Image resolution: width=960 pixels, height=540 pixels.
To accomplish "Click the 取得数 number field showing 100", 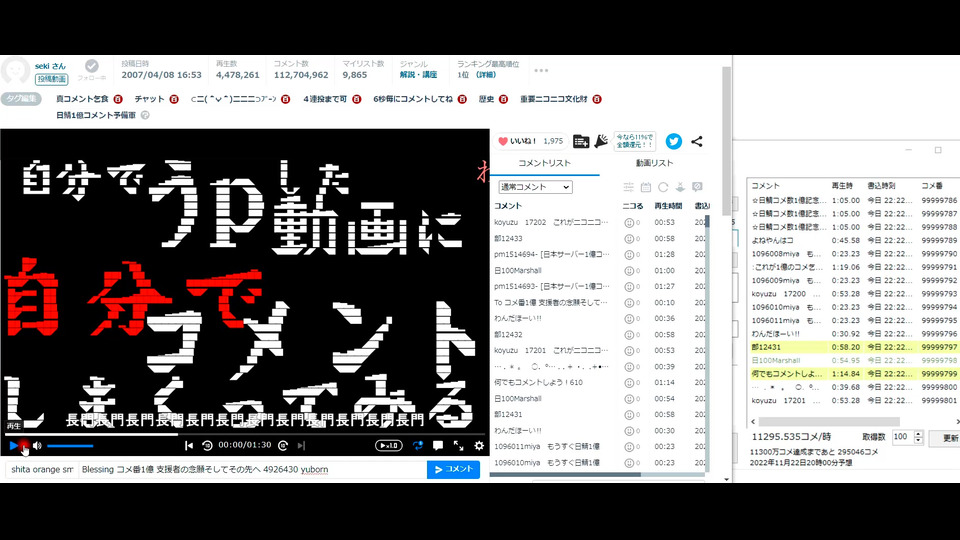I will (902, 437).
